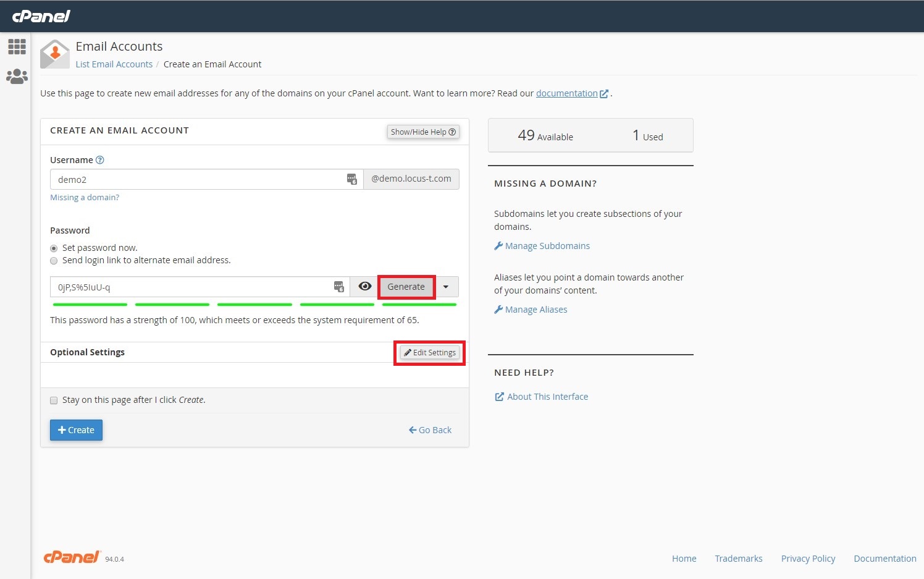Screen dimensions: 924x579
Task: Open footer Trademarks link
Action: (x=739, y=559)
